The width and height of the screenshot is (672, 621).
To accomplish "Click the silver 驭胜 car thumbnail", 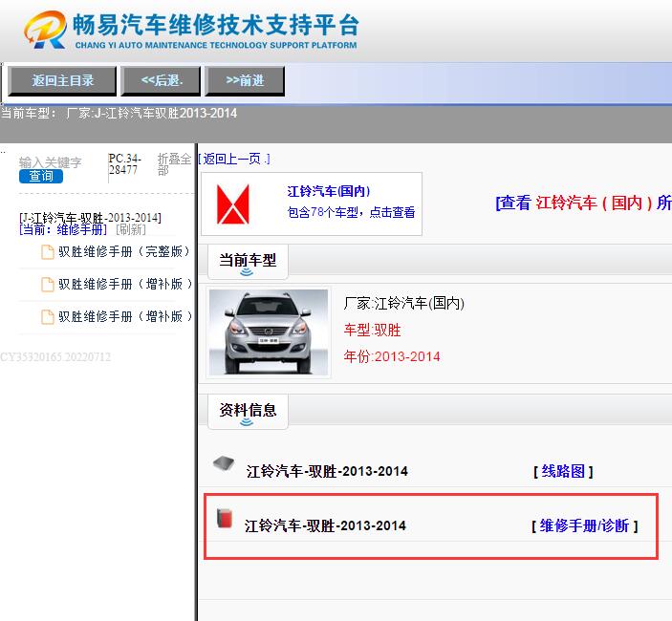I will [269, 332].
